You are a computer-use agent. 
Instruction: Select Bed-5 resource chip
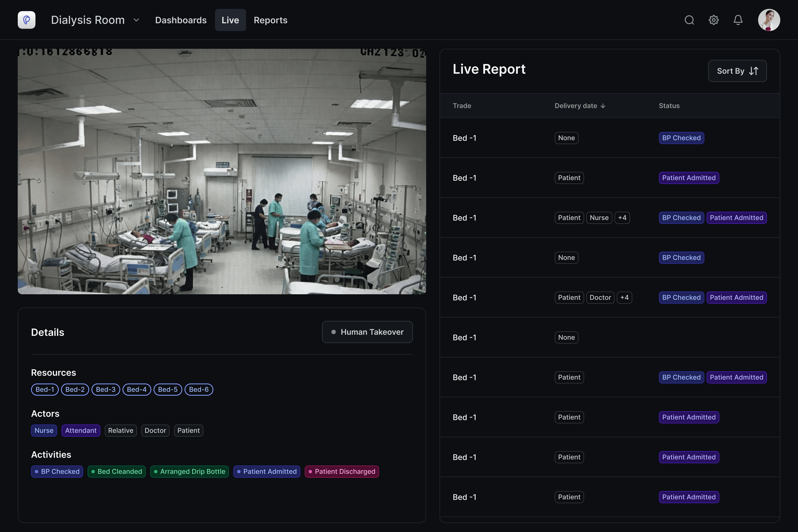(168, 389)
